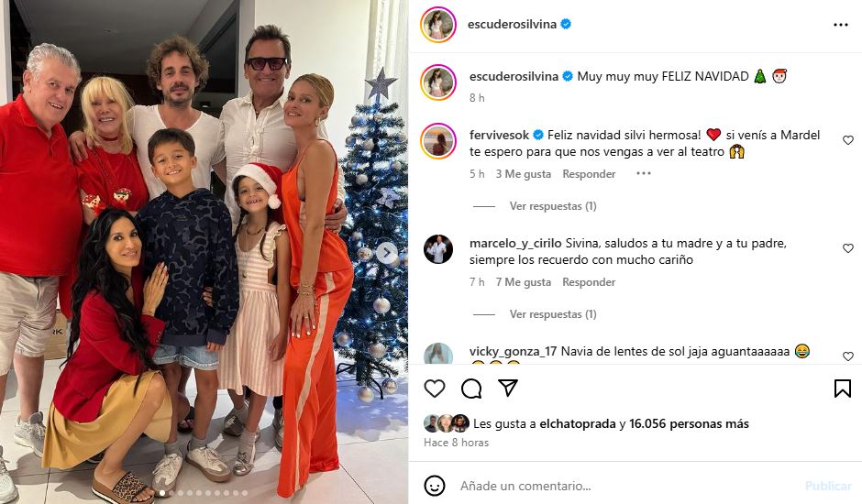View elchatoprada's profile in likes
Screen dimensions: 862x504
[578, 423]
